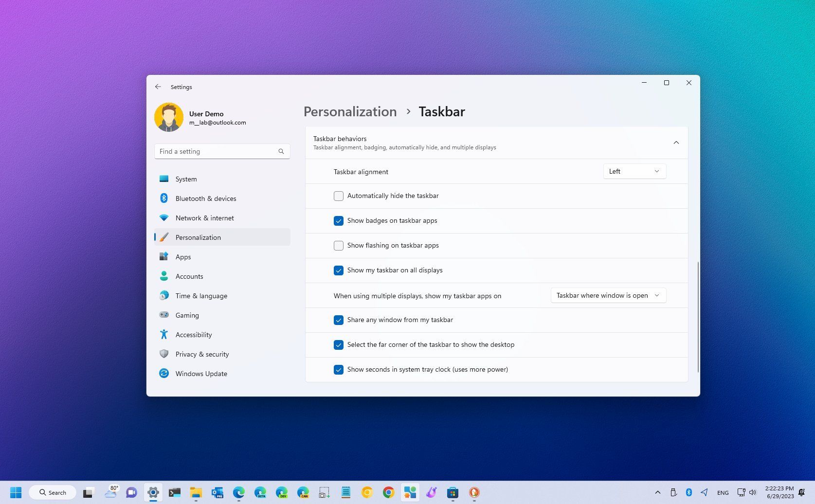Image resolution: width=815 pixels, height=504 pixels.
Task: Enable Automatically hide the taskbar
Action: click(339, 196)
